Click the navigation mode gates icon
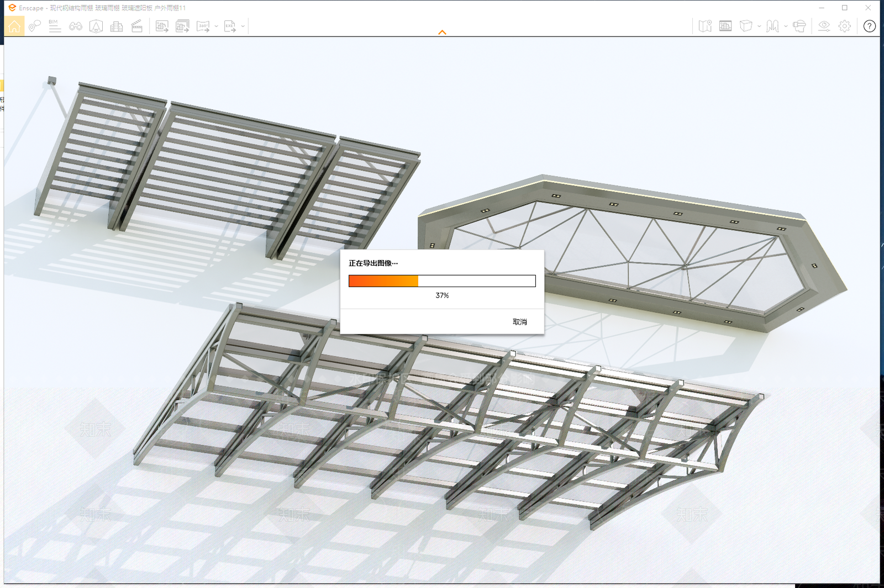The height and width of the screenshot is (588, 884). click(x=772, y=26)
